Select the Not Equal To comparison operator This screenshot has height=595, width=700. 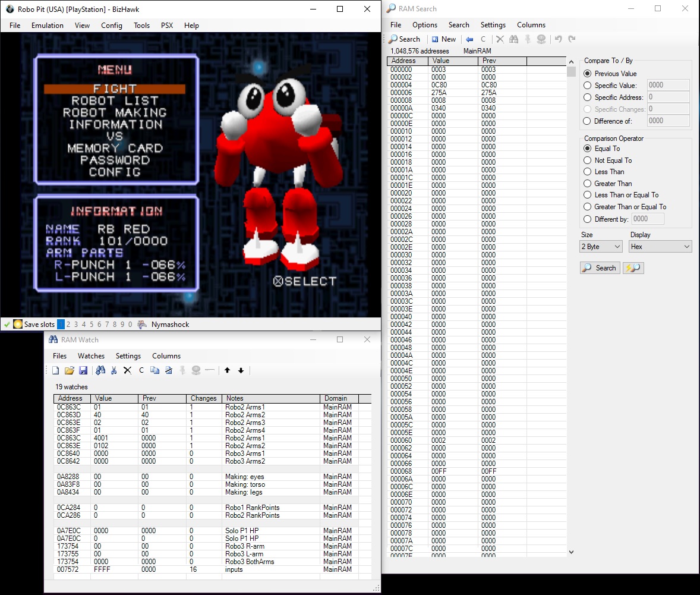tap(588, 160)
